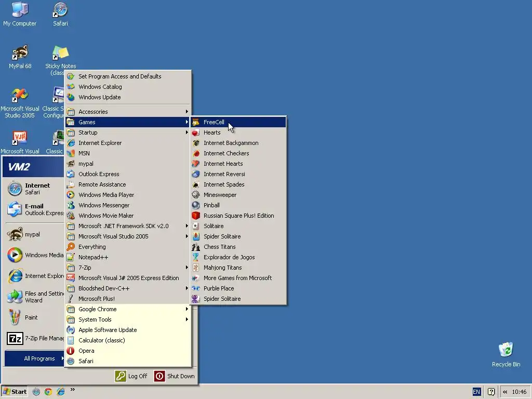Expand the Startup submenu
The image size is (532, 399).
coord(128,132)
